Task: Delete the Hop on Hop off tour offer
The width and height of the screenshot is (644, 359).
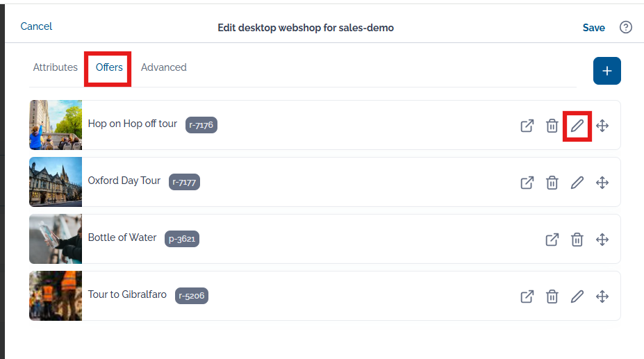Action: (x=552, y=126)
